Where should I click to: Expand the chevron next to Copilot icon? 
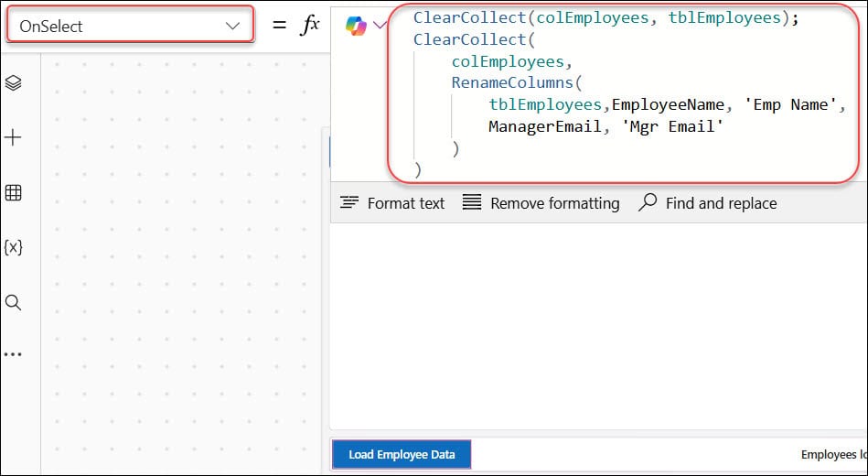click(x=380, y=25)
